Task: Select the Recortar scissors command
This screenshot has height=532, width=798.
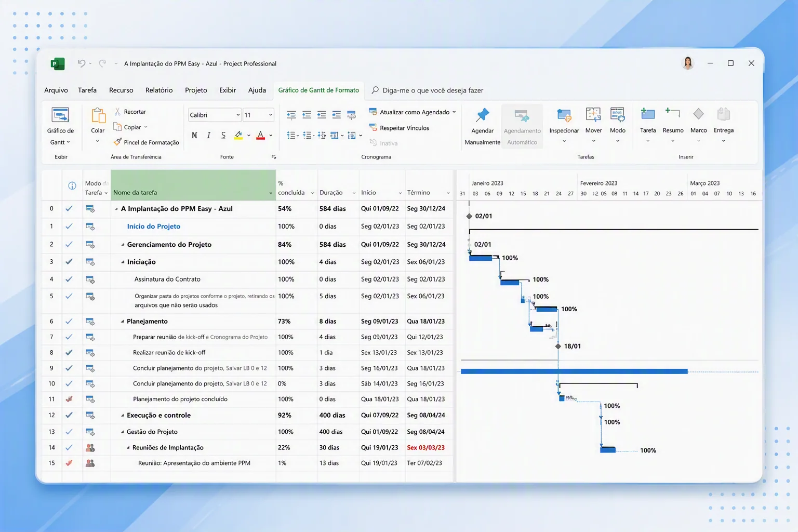Action: pos(130,112)
